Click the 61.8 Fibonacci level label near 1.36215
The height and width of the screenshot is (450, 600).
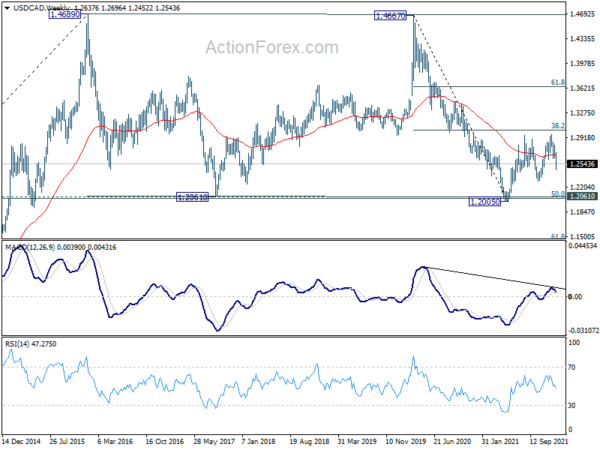[x=558, y=82]
